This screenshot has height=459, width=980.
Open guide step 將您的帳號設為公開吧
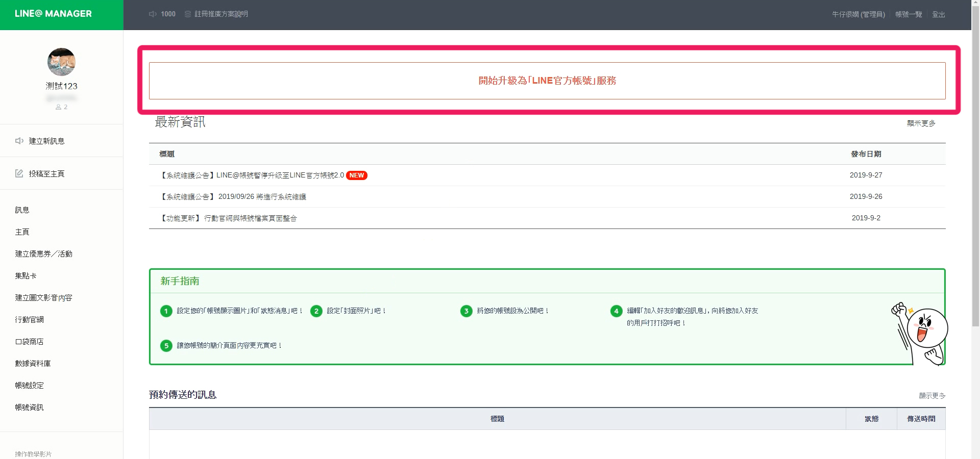513,311
